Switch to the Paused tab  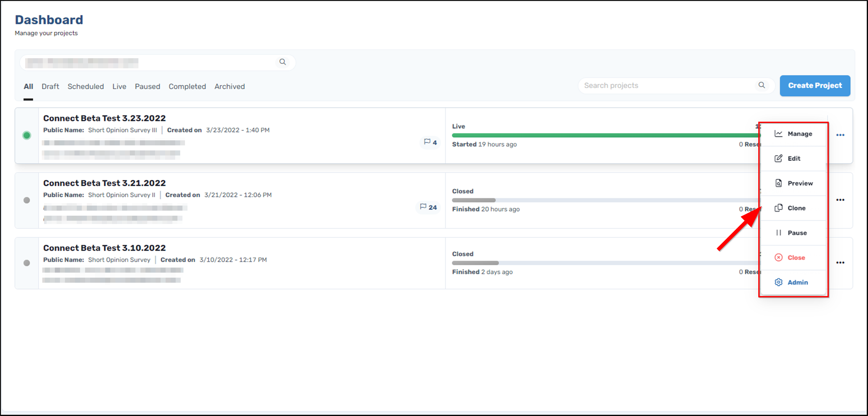147,86
